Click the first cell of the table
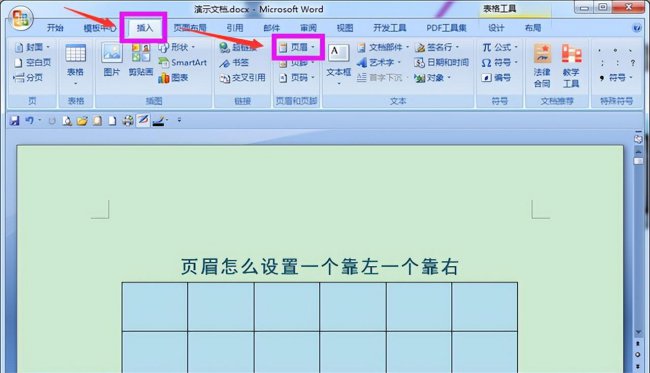The image size is (650, 373). 155,307
